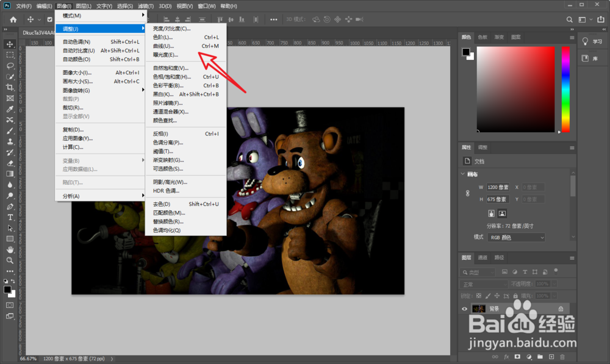The image size is (610, 364).
Task: Open the Layers panel options menu
Action: (572, 258)
